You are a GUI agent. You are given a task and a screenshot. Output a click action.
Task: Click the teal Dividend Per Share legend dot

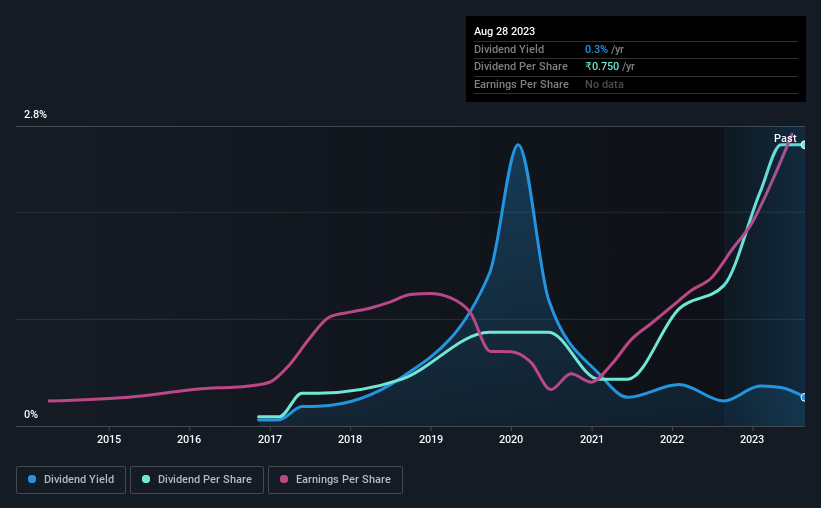(x=146, y=479)
